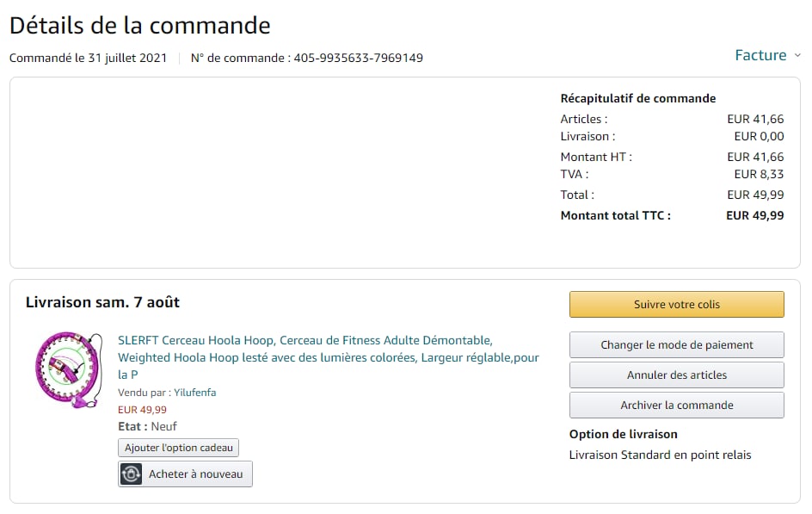Click Livraison Standard en point relais text
Image resolution: width=812 pixels, height=514 pixels.
pyautogui.click(x=660, y=455)
